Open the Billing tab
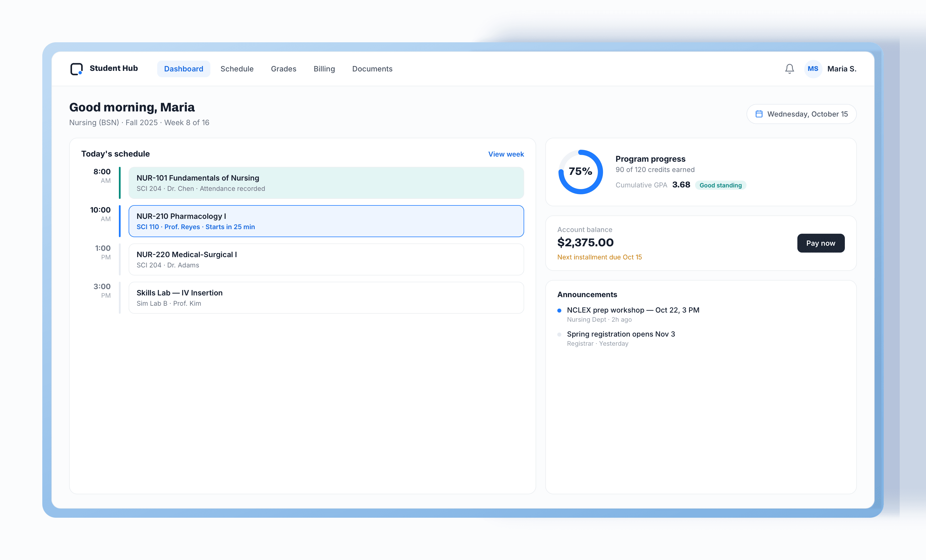Viewport: 926px width, 560px height. tap(324, 69)
